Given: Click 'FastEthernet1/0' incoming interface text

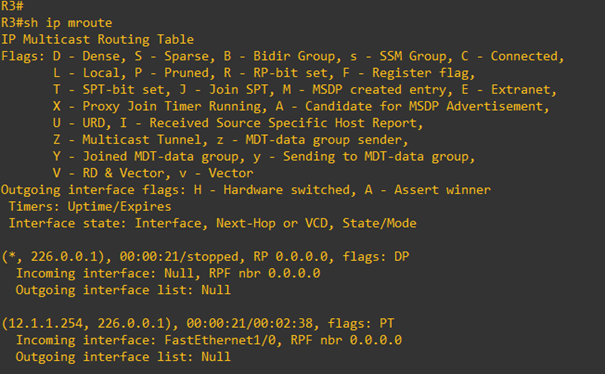Looking at the screenshot, I should pyautogui.click(x=222, y=340).
